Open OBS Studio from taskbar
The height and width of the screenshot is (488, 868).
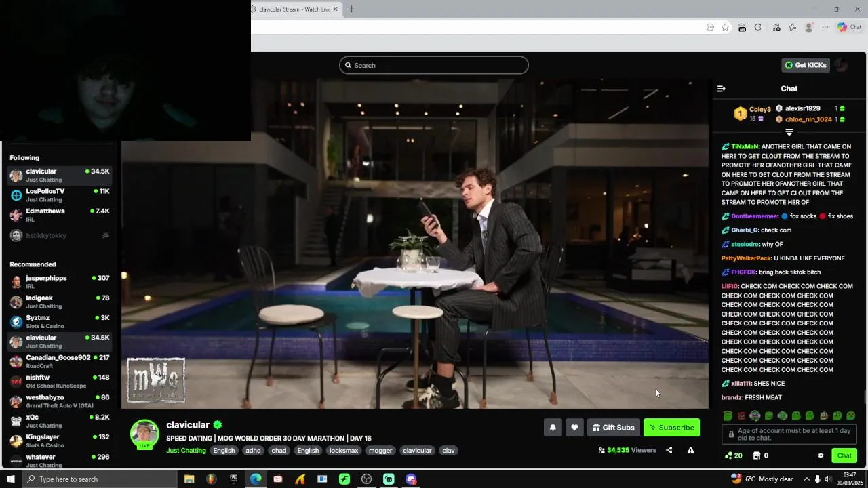click(x=367, y=479)
